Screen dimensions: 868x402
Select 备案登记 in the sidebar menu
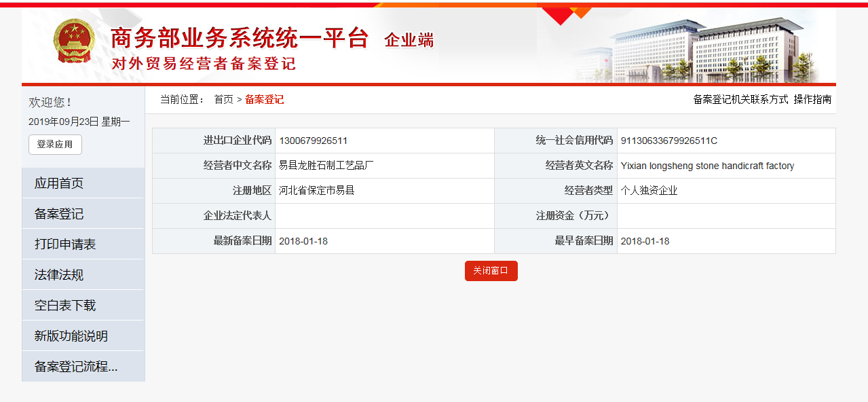click(x=83, y=214)
